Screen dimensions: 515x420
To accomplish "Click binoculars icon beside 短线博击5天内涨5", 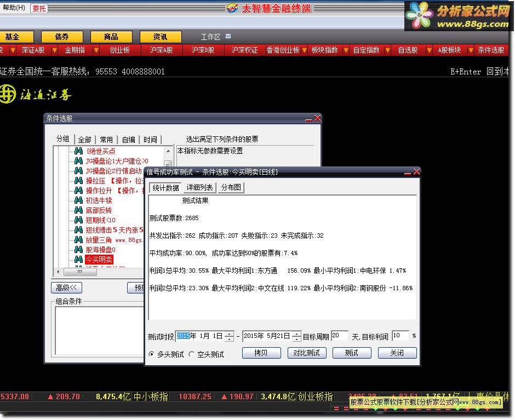I will coord(78,230).
